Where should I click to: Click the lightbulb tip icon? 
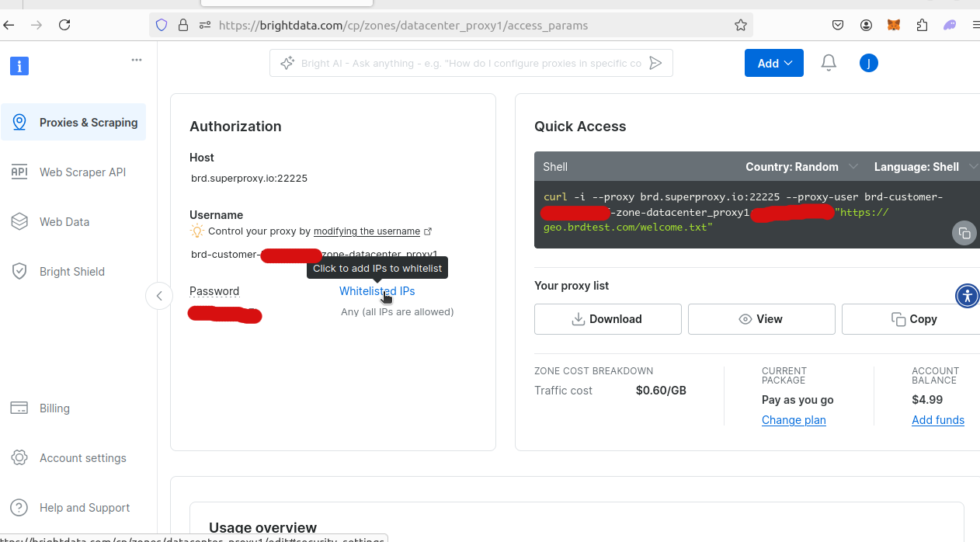(x=197, y=231)
